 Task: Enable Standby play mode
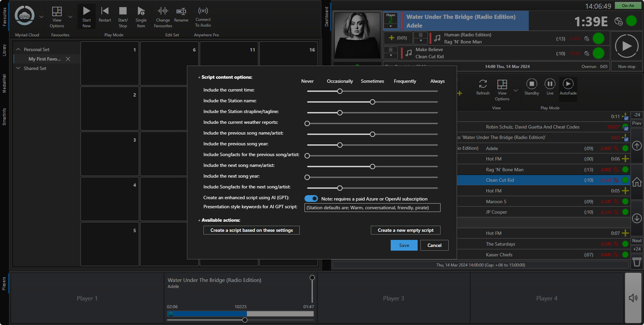point(531,87)
